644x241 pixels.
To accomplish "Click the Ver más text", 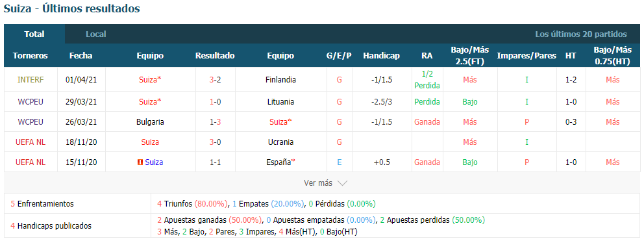I will pos(318,183).
